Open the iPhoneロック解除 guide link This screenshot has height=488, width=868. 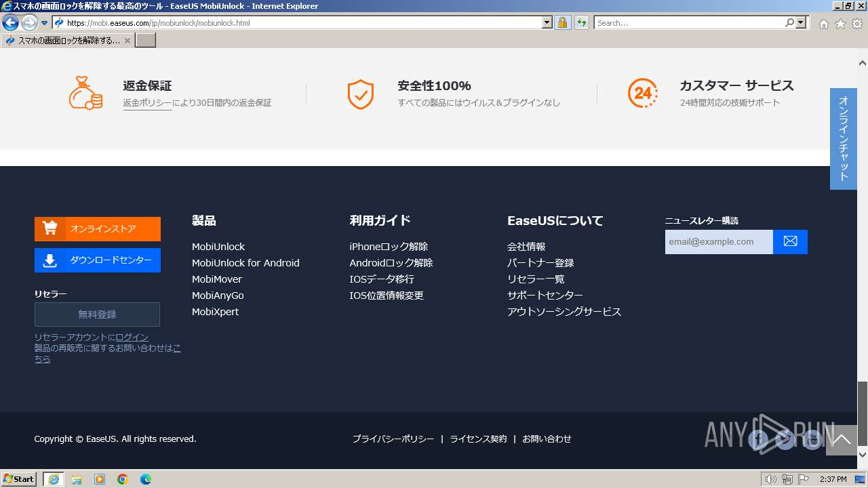tap(389, 247)
